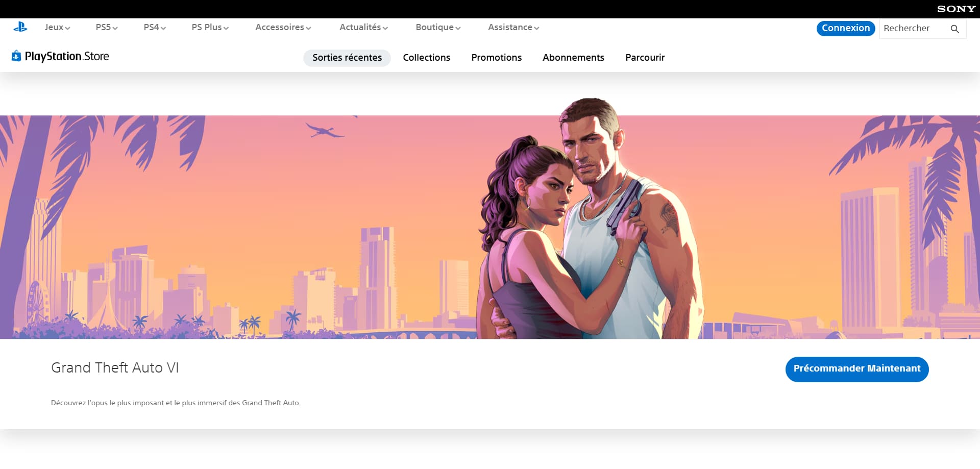Select the Sorties récentes tab

(x=347, y=58)
